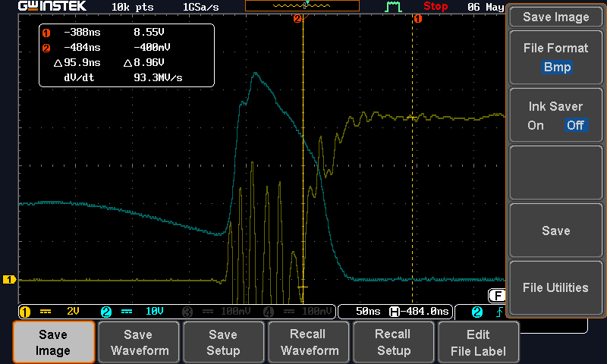
Task: Click the 50ns timebase value
Action: coord(368,312)
